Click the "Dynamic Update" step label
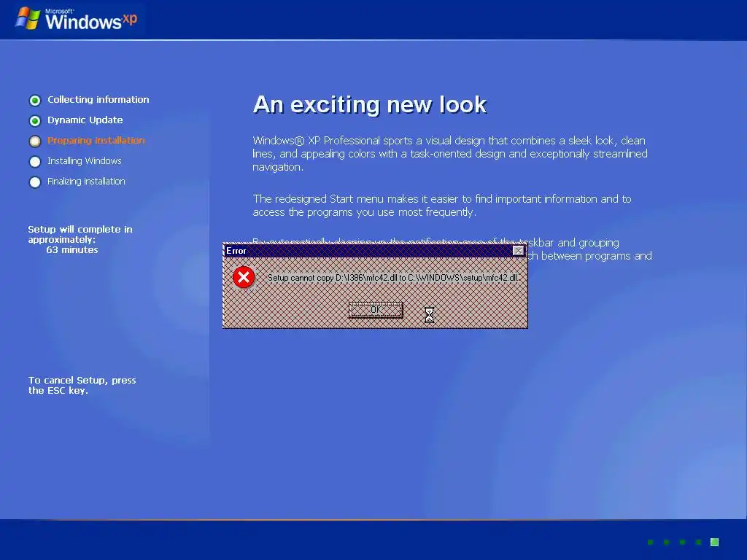 (x=85, y=120)
